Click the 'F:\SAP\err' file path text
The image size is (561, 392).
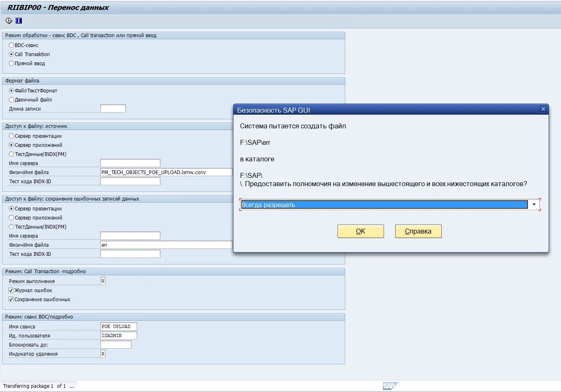pyautogui.click(x=255, y=143)
